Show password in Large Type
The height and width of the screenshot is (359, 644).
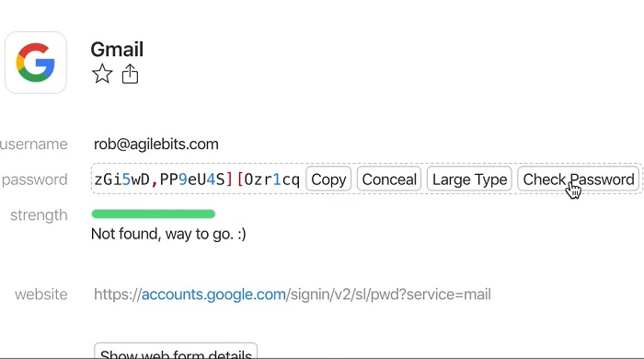click(469, 179)
